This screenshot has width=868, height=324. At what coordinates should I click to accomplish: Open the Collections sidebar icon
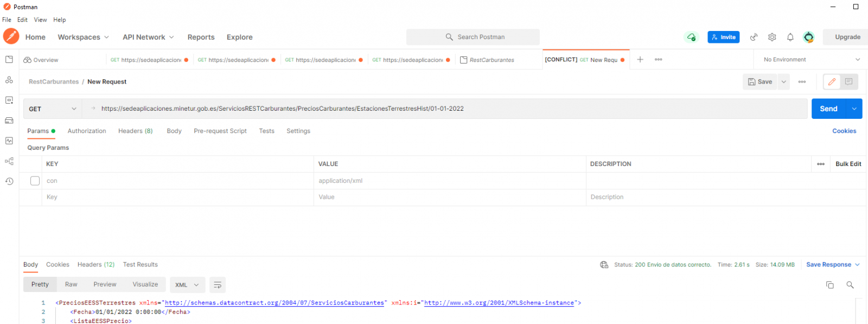click(9, 60)
